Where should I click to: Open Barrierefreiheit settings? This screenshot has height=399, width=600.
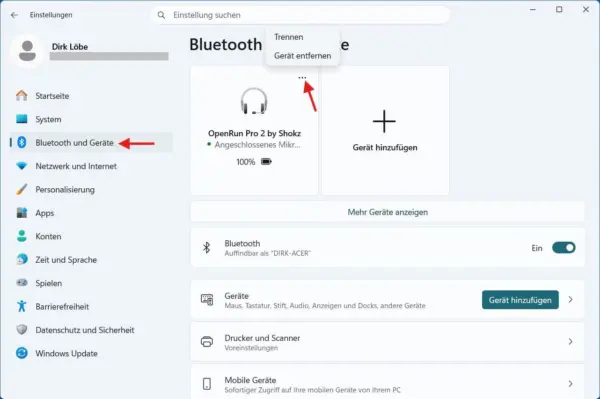(x=62, y=307)
